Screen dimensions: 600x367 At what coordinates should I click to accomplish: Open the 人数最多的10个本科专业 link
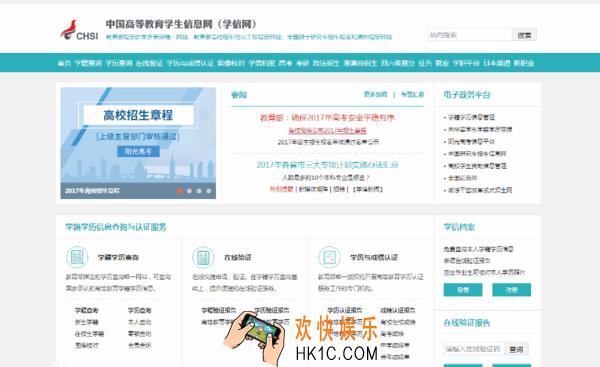point(326,178)
